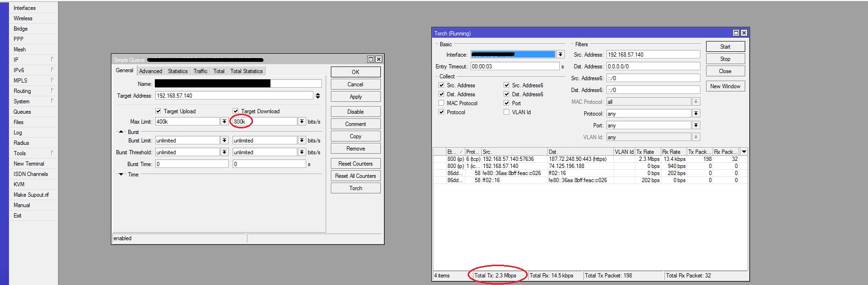Click Src. Address filter field in Torch
The height and width of the screenshot is (285, 868).
(x=653, y=55)
